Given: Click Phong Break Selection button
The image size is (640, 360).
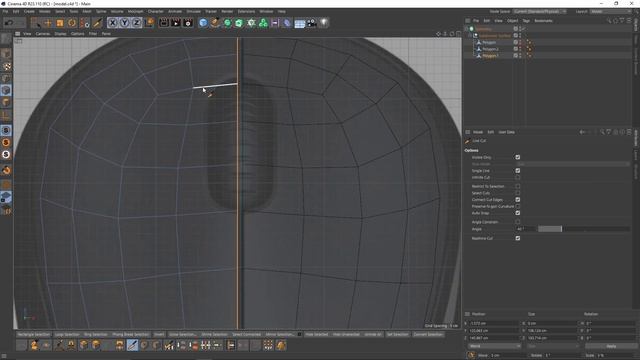Looking at the screenshot, I should (131, 334).
